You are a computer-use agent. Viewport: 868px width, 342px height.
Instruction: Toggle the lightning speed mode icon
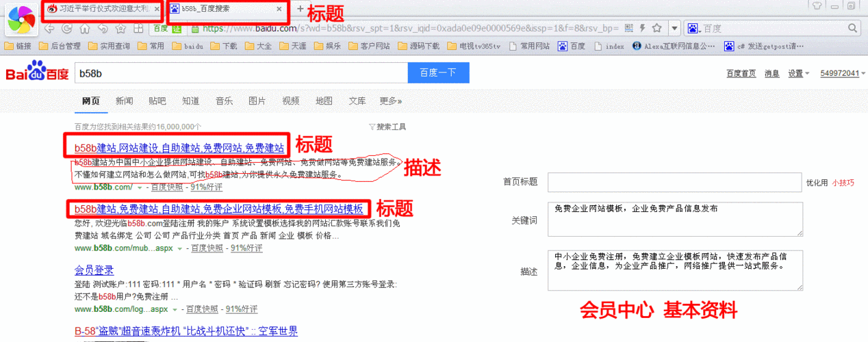coord(642,29)
